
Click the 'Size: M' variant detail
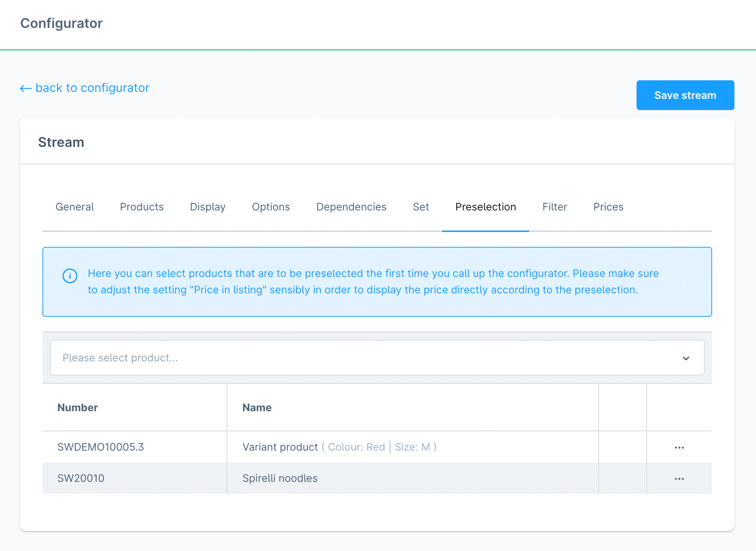(x=412, y=447)
